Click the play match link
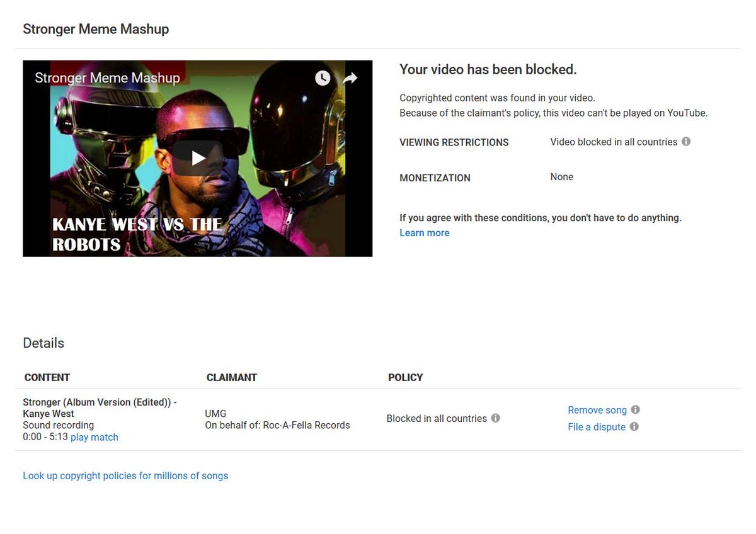756x534 pixels. point(94,437)
